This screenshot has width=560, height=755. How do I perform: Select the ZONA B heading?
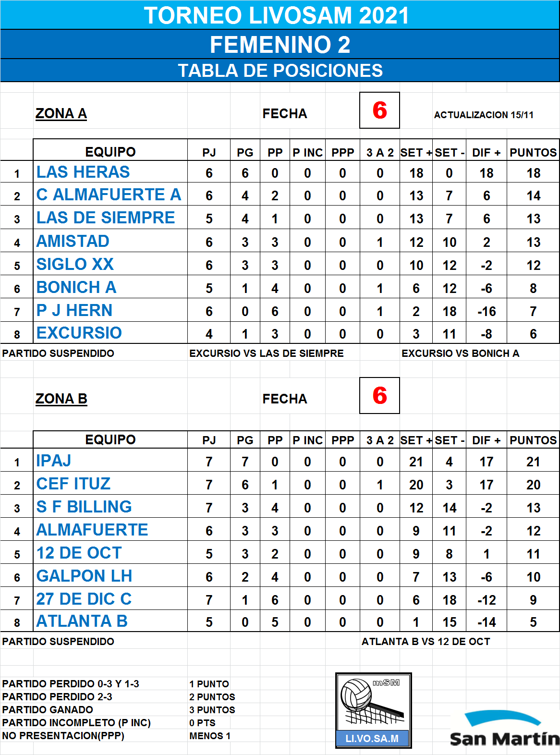coord(61,399)
